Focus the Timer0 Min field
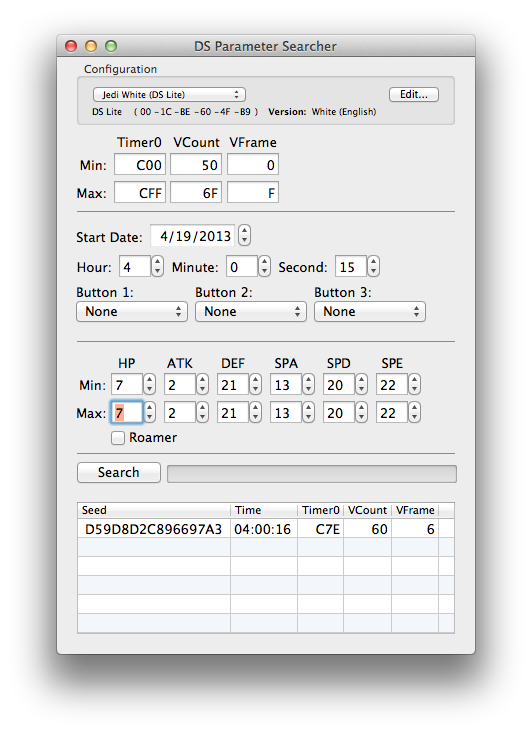 click(140, 165)
